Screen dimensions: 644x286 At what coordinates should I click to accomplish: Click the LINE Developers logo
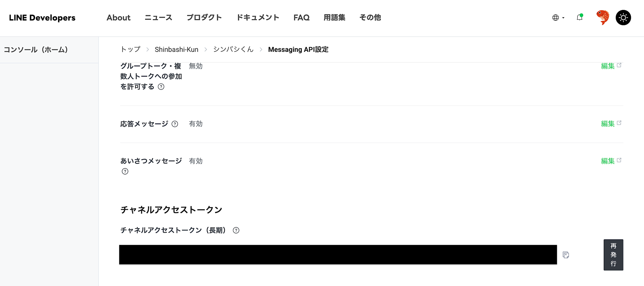pyautogui.click(x=42, y=18)
